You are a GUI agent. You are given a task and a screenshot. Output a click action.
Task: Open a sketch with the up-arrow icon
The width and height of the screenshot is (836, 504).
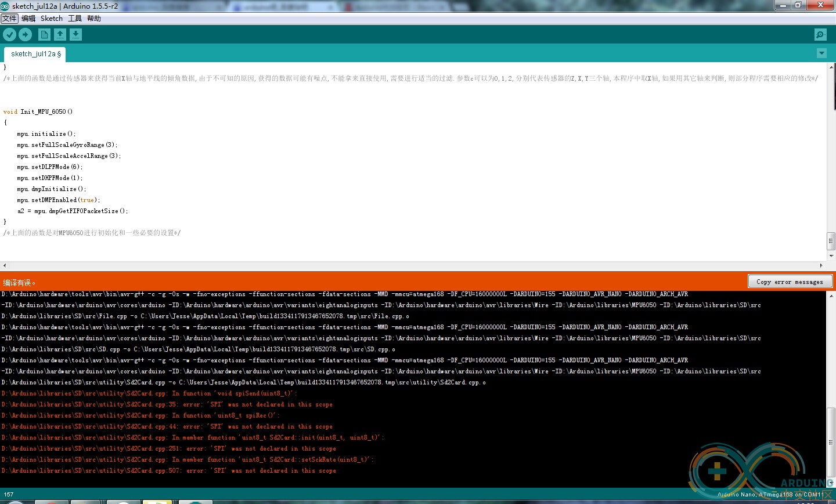point(60,35)
